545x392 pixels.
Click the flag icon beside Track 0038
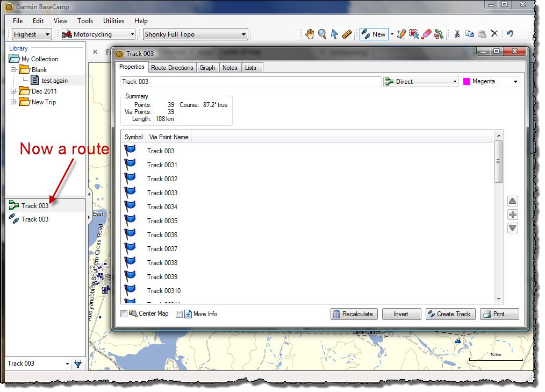coord(130,262)
